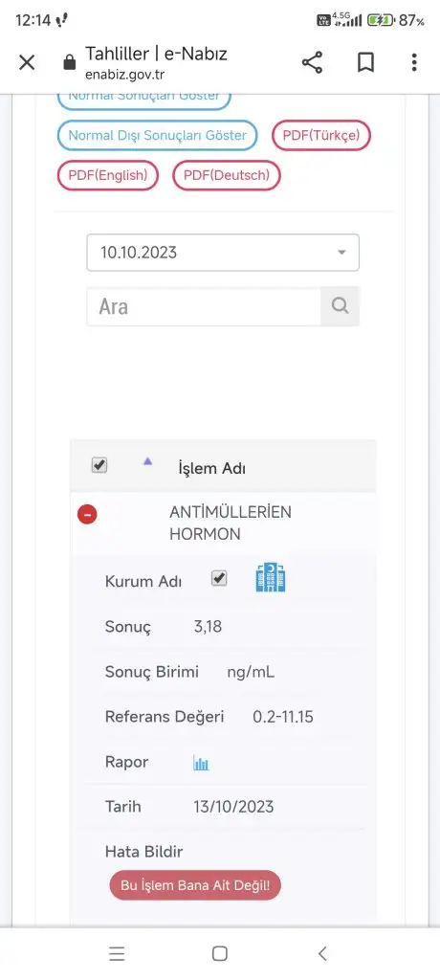Tap Android back navigation arrow
The height and width of the screenshot is (980, 440).
coord(322,953)
